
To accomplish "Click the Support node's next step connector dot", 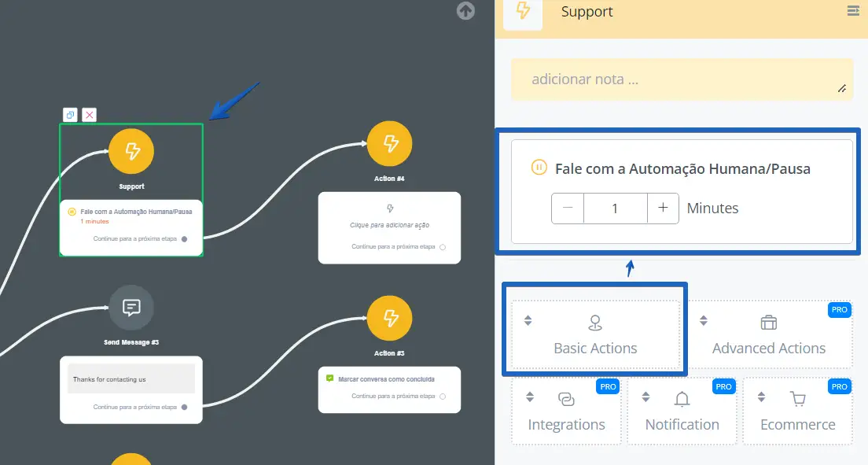I will (184, 239).
